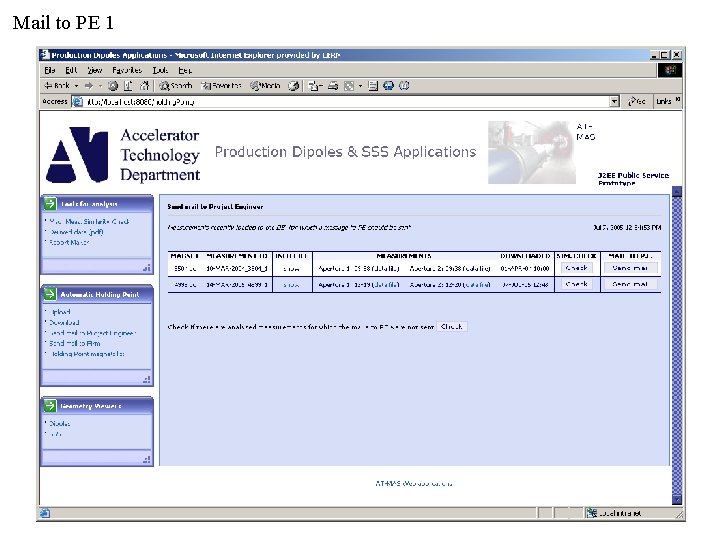The height and width of the screenshot is (540, 720).
Task: Click the green arrow icon of Geometry Viewers
Action: 50,405
